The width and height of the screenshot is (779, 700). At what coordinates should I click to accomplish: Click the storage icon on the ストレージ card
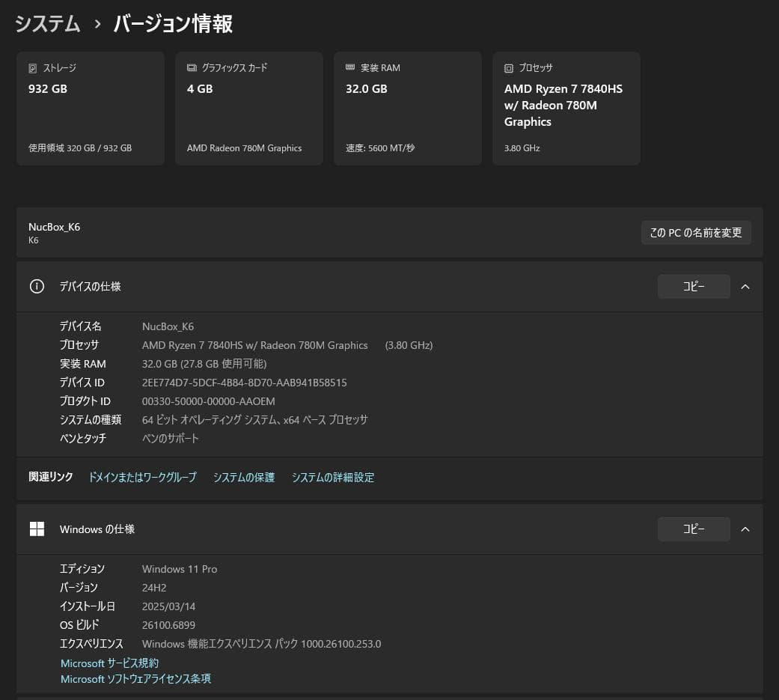pyautogui.click(x=31, y=67)
